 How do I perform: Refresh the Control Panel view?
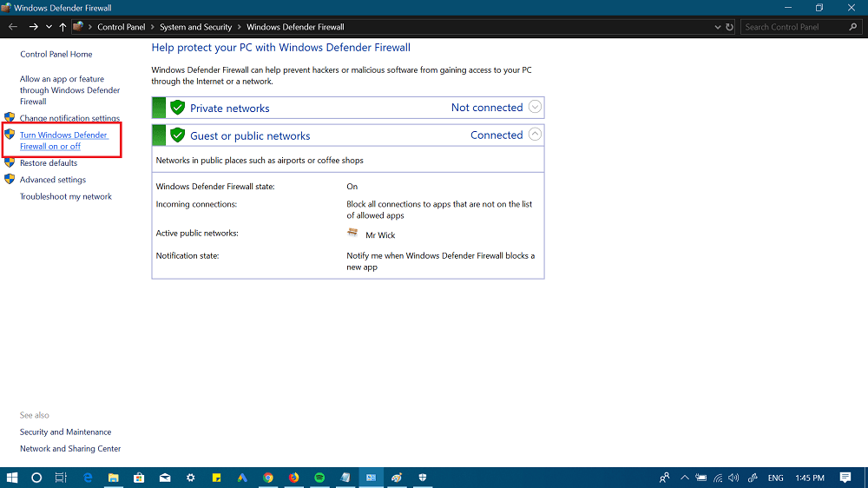tap(730, 27)
